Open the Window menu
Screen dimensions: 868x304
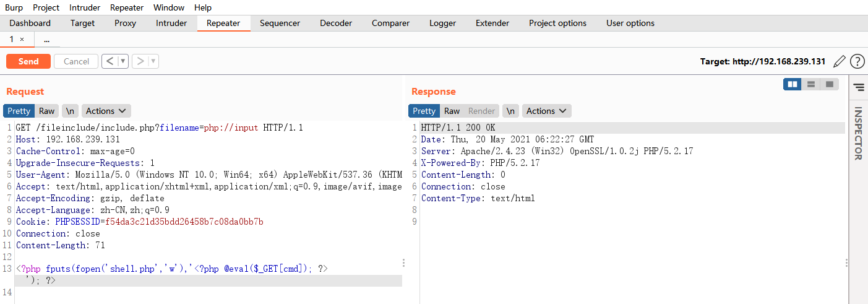coord(169,7)
